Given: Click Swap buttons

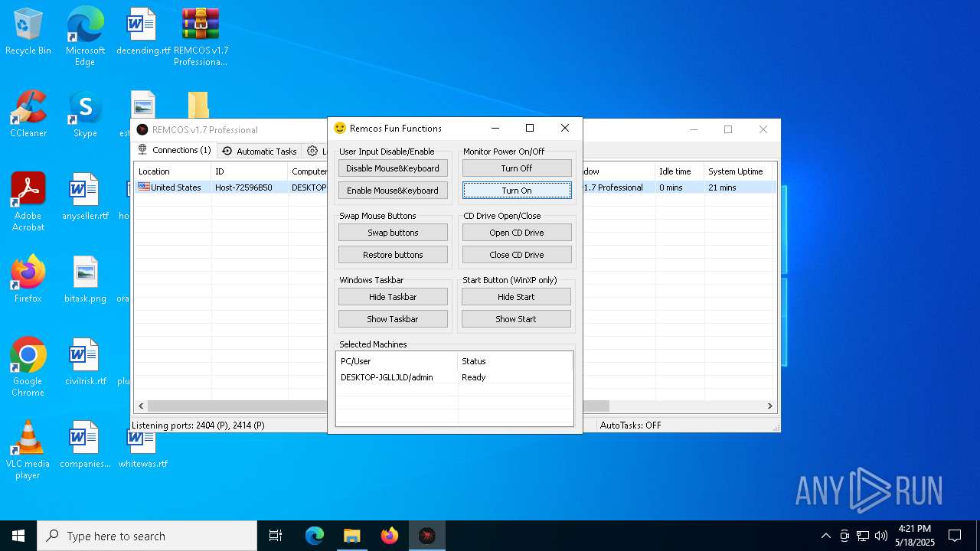Looking at the screenshot, I should (x=393, y=233).
